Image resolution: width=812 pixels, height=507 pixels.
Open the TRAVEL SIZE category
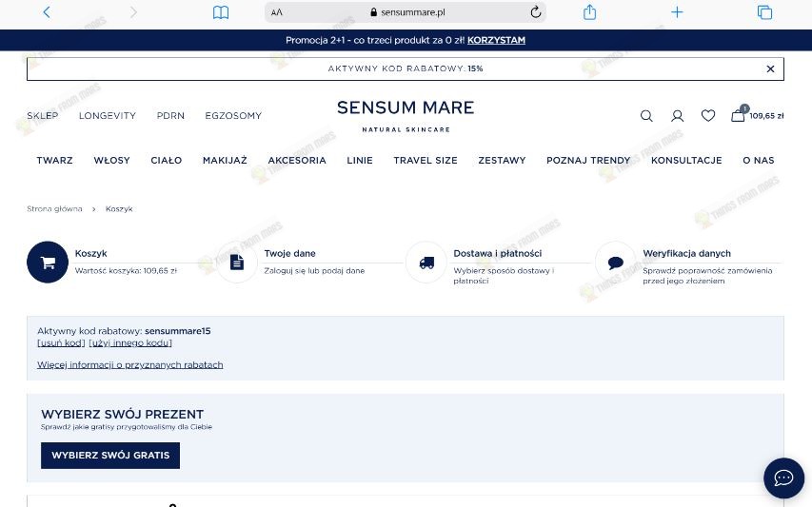[x=426, y=161]
